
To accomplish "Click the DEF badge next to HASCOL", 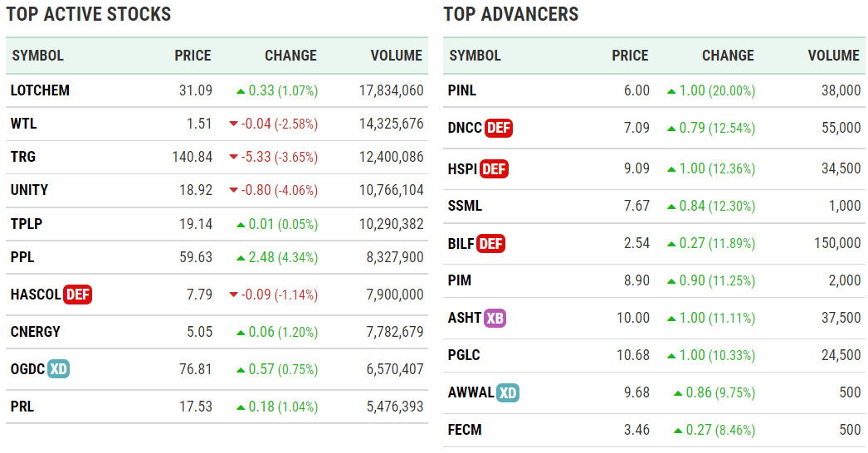I will pyautogui.click(x=77, y=295).
